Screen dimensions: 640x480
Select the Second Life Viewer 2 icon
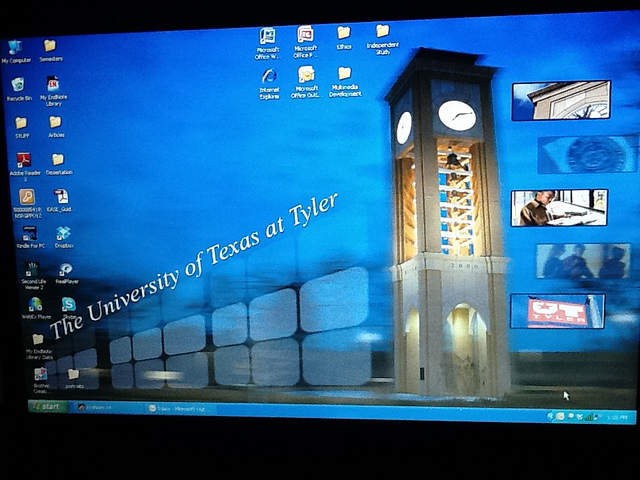point(33,276)
